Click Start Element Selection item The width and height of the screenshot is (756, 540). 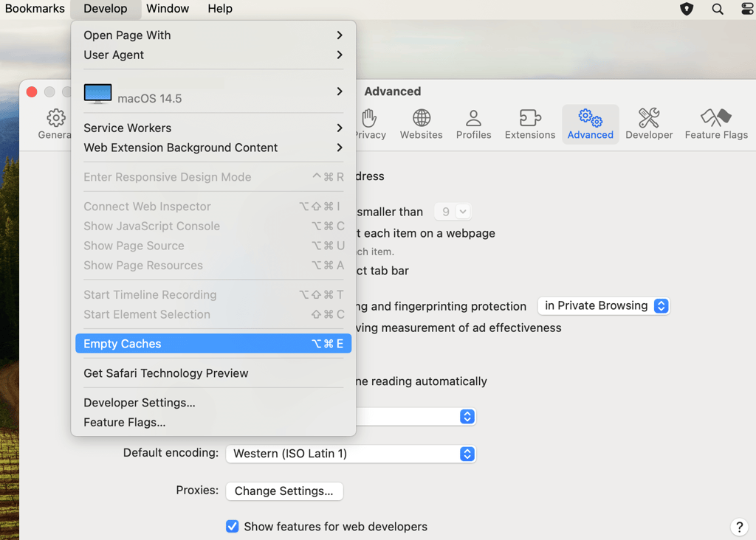[x=213, y=314]
